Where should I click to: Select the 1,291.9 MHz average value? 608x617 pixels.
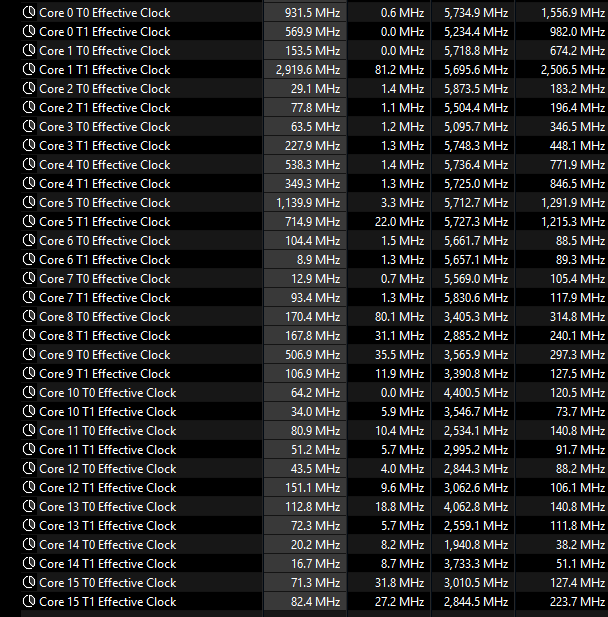(x=573, y=203)
